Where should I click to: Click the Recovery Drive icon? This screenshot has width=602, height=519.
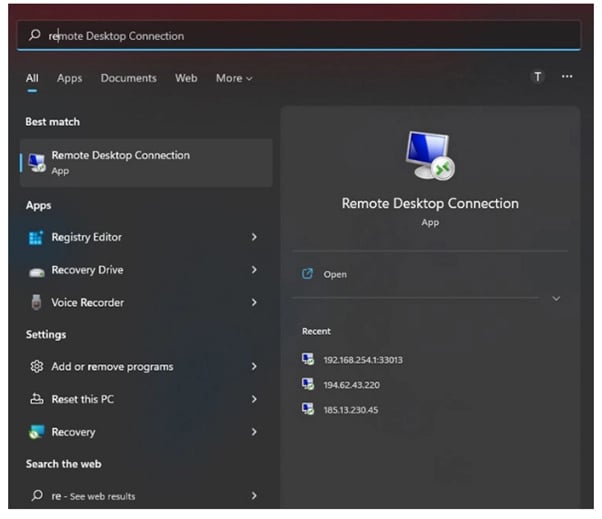tap(36, 271)
